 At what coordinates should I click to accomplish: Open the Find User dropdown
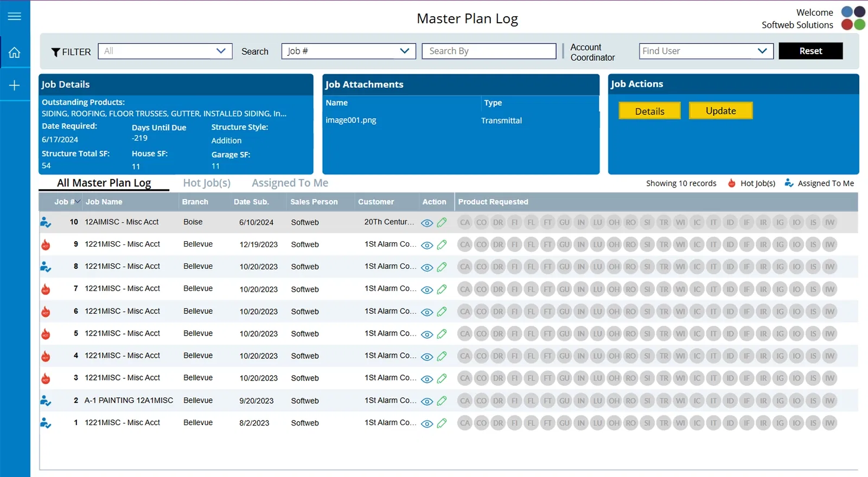tap(706, 51)
